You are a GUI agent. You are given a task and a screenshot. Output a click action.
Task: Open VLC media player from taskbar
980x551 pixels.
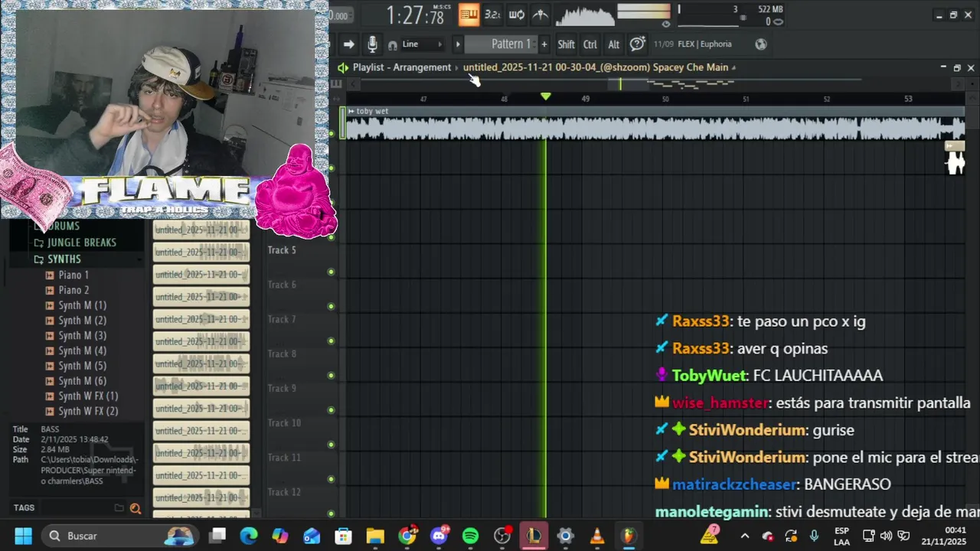click(596, 536)
